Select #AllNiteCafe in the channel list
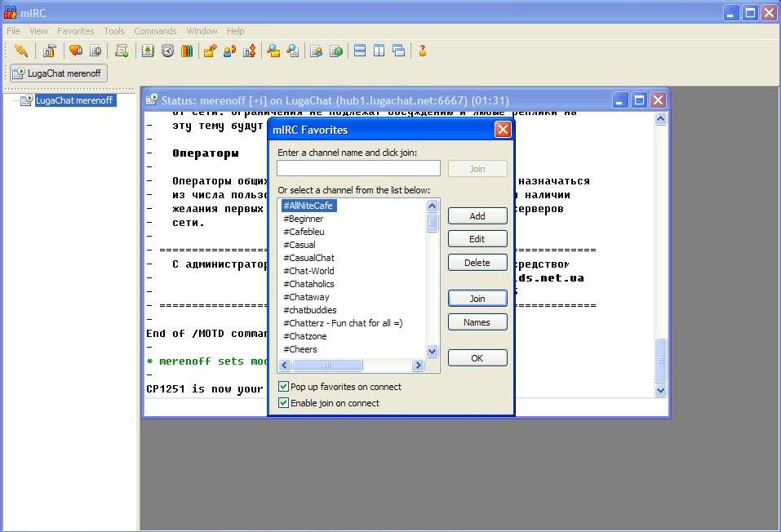This screenshot has height=532, width=781. pos(308,206)
